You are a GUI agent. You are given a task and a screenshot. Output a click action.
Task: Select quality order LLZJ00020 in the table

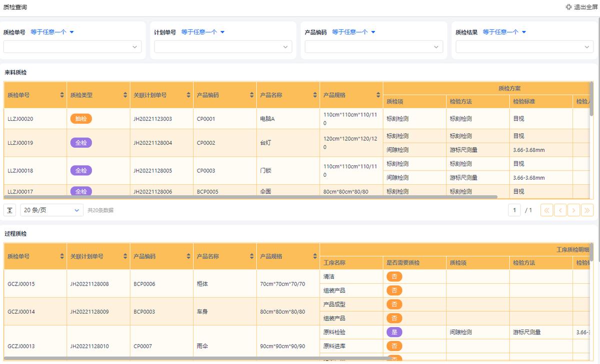19,119
